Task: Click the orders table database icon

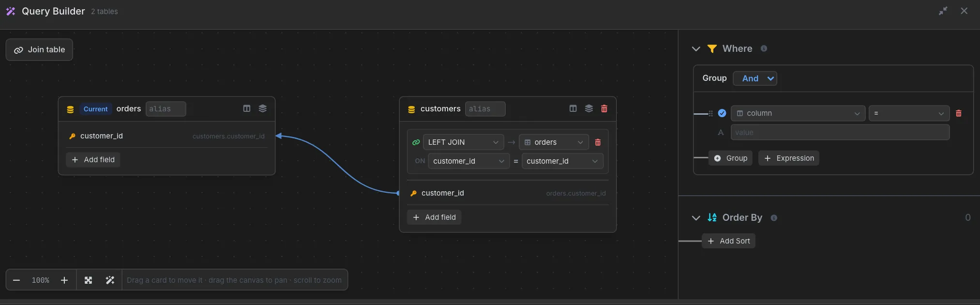Action: point(70,109)
